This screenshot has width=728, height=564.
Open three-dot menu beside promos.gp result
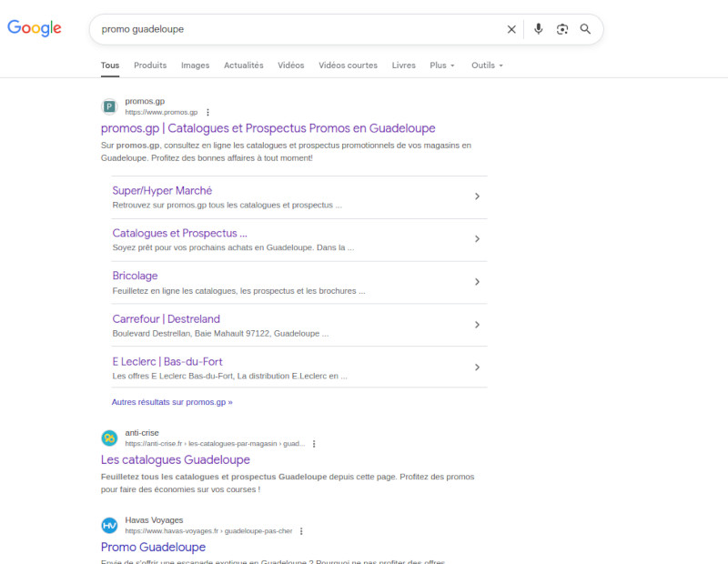pyautogui.click(x=207, y=112)
